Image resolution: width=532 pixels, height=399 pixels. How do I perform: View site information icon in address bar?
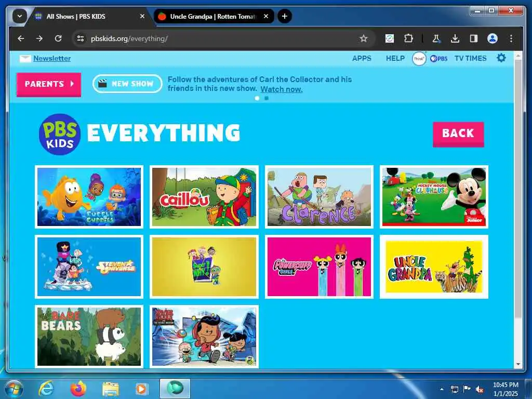pyautogui.click(x=81, y=38)
